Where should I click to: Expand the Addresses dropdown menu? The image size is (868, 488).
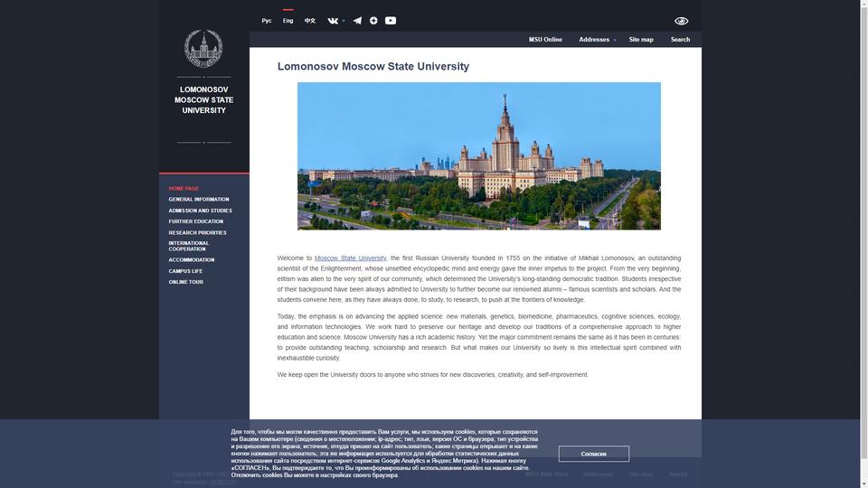(x=598, y=39)
